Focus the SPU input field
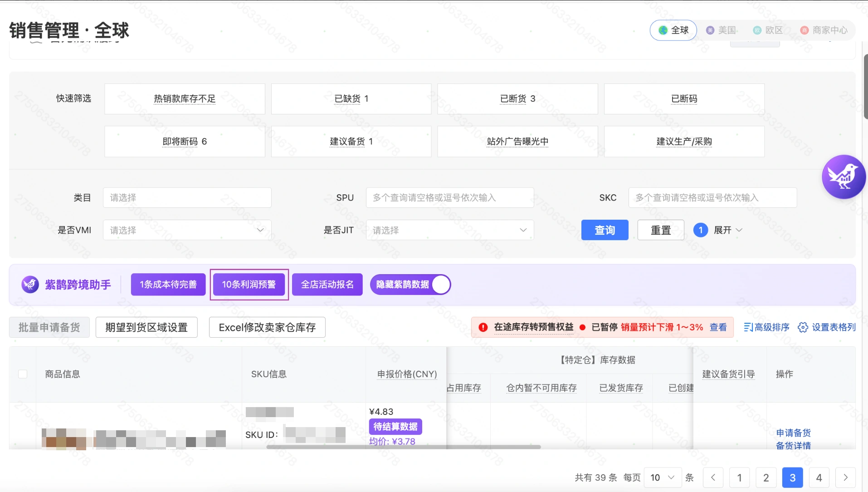Viewport: 868px width, 492px height. coord(450,197)
